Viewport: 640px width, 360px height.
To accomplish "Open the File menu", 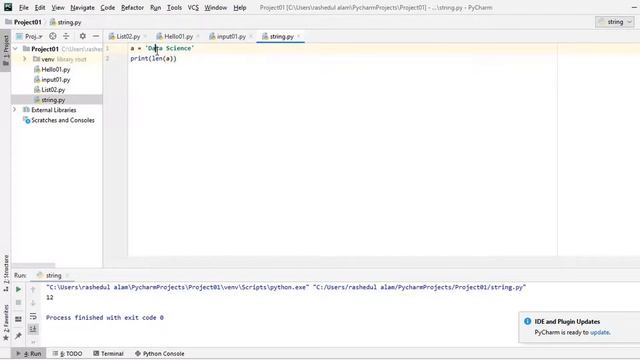I will point(24,7).
